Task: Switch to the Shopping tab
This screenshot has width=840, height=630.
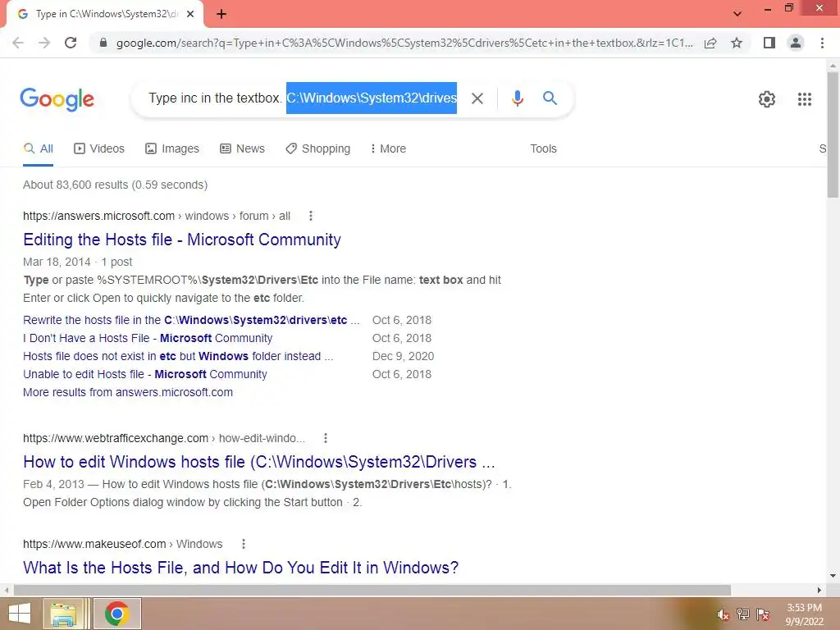Action: click(x=317, y=149)
